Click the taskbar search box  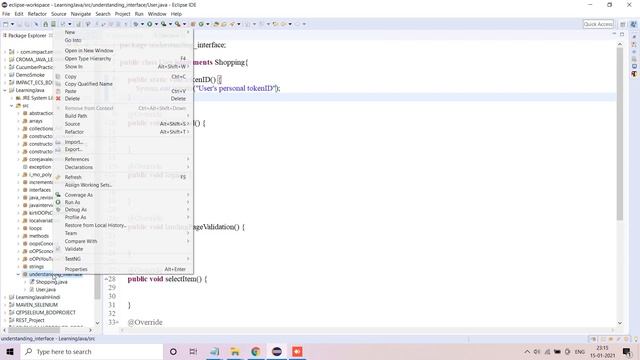click(91, 351)
